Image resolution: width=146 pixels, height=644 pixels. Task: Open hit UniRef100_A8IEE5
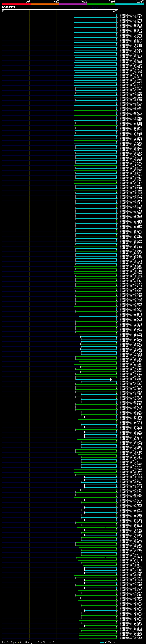pos(131,377)
